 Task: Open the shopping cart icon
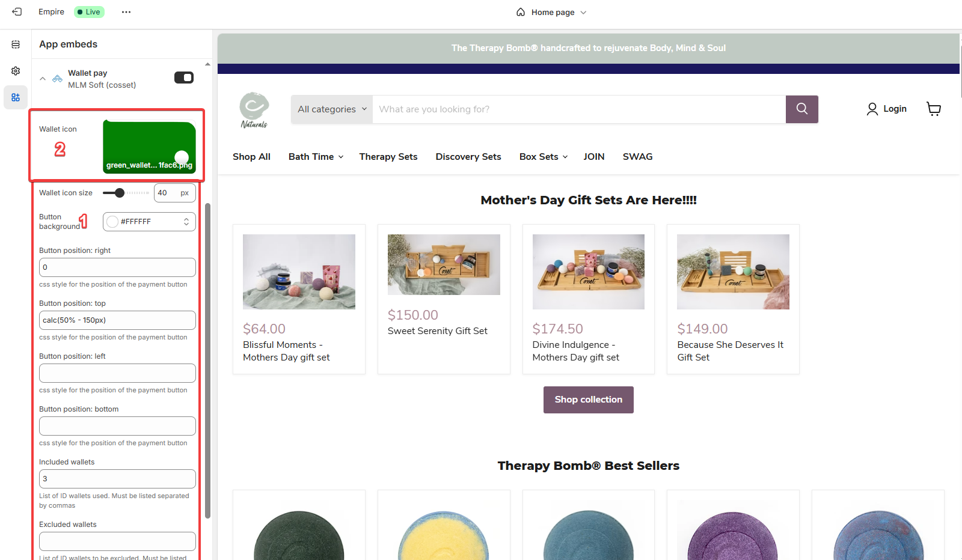[x=933, y=109]
